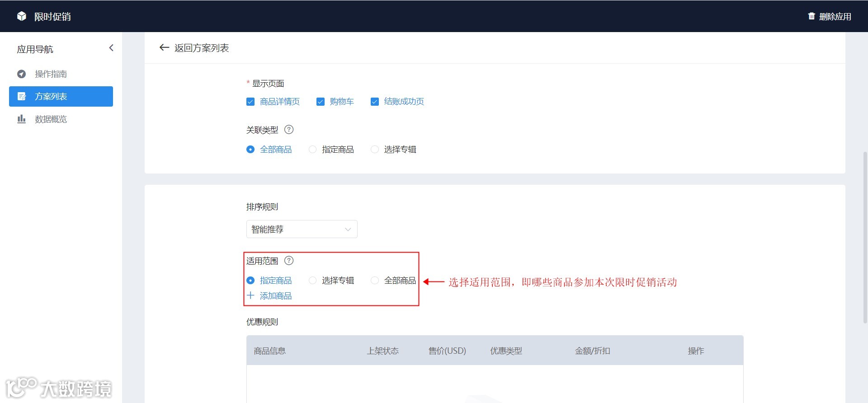The image size is (868, 403).
Task: Select 选择专辑 under 适用范围
Action: pos(312,281)
